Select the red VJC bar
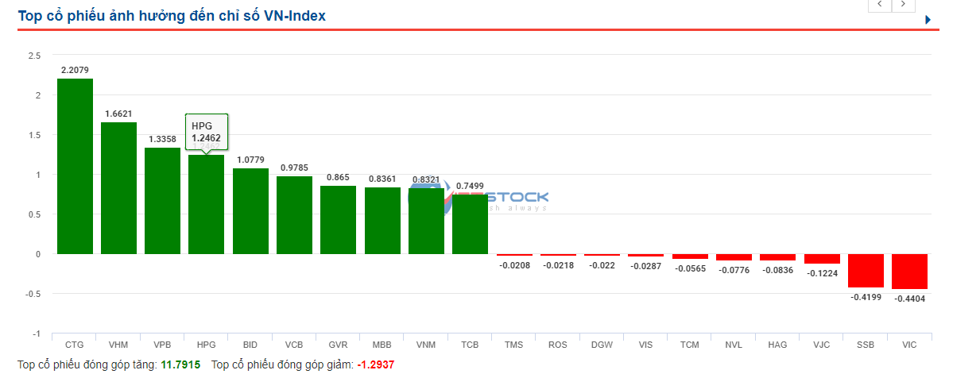The width and height of the screenshot is (980, 374). click(x=822, y=259)
